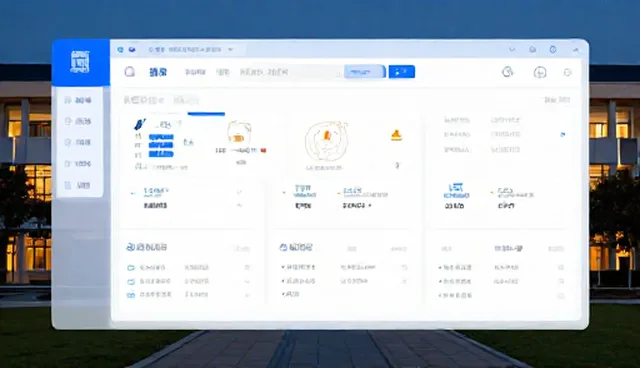Click the small red flag marker
Image resolution: width=640 pixels, height=368 pixels.
263,151
